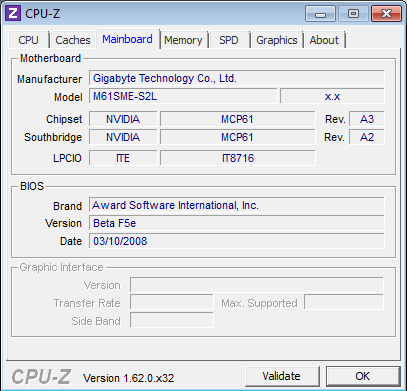Switch to the Graphics tab
Screen dimensions: 407x391
pyautogui.click(x=277, y=40)
